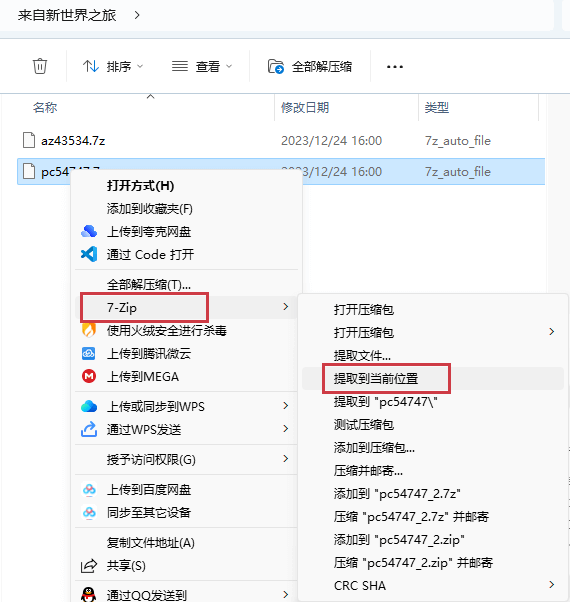Click the QQ penguin icon

coord(89,595)
